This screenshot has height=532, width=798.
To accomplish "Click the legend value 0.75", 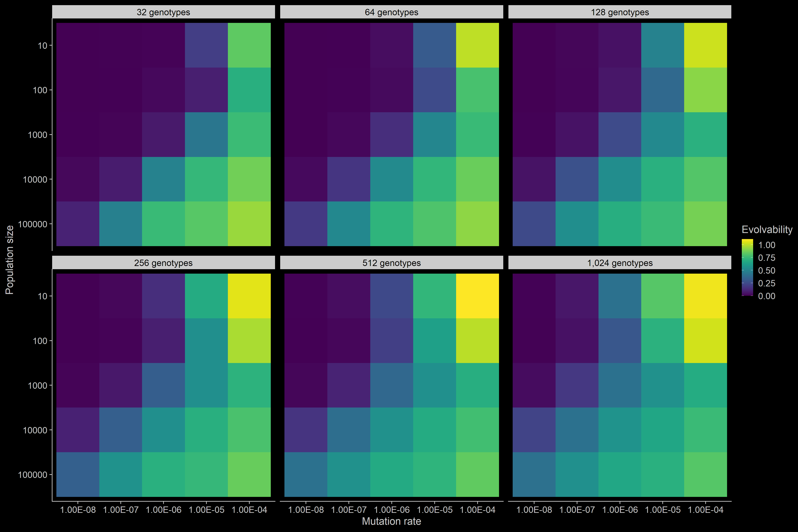I will click(767, 258).
